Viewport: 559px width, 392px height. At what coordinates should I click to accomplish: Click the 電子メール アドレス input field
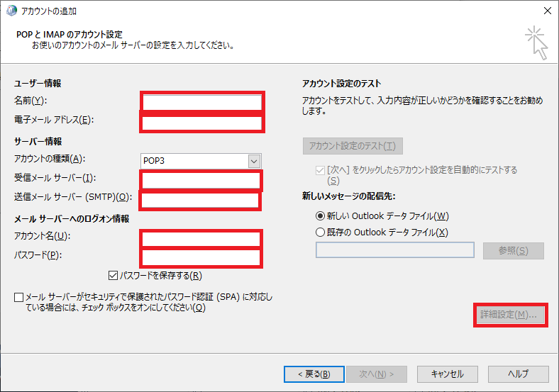coord(202,123)
